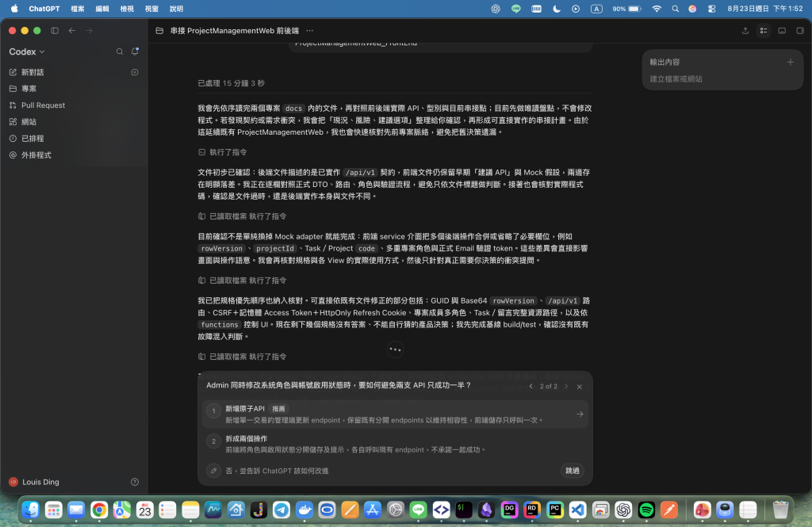Open the Trash in the Dock
812x527 pixels.
(780, 510)
